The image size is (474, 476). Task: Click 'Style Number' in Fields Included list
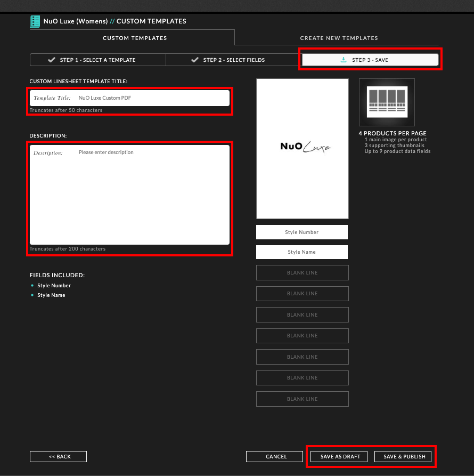tap(54, 286)
